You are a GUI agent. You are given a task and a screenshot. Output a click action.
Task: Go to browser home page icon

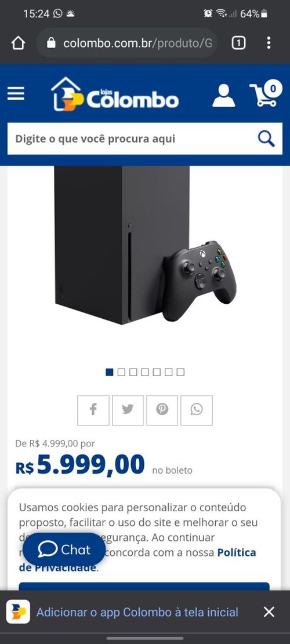[x=18, y=43]
